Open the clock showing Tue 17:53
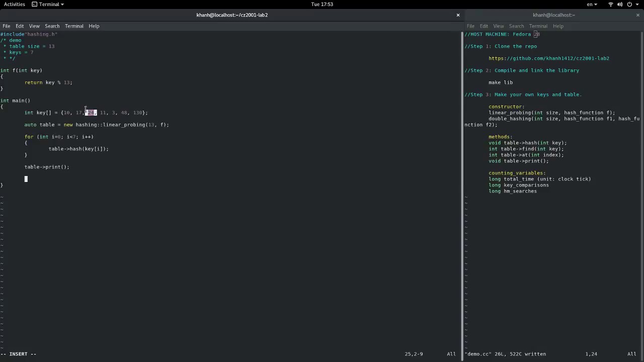 click(322, 4)
